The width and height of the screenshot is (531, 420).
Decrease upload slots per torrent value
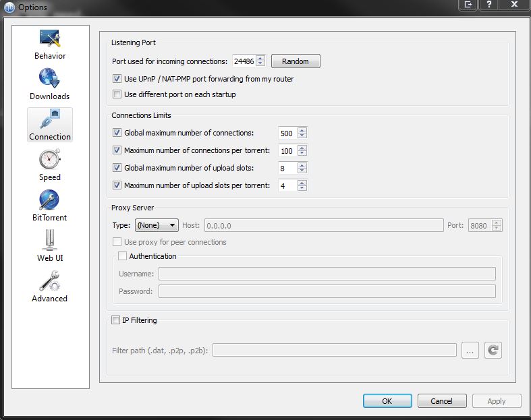[302, 188]
